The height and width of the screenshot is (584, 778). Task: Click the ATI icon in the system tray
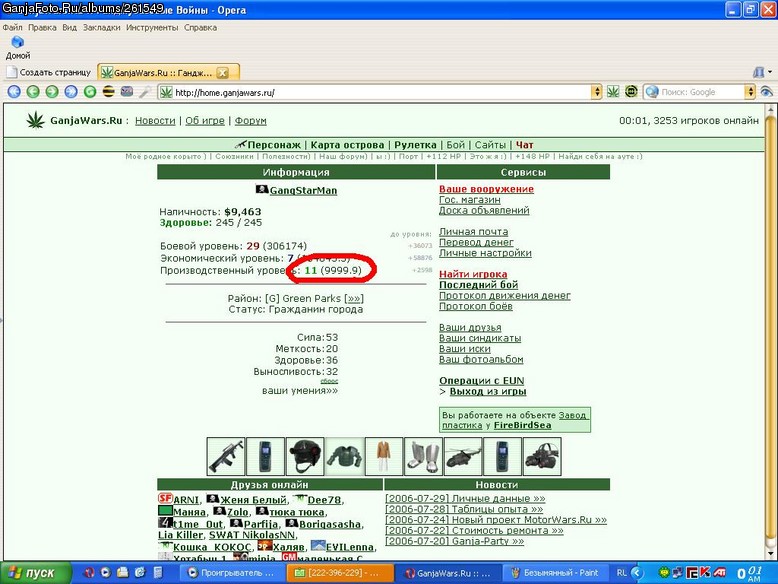click(x=719, y=573)
